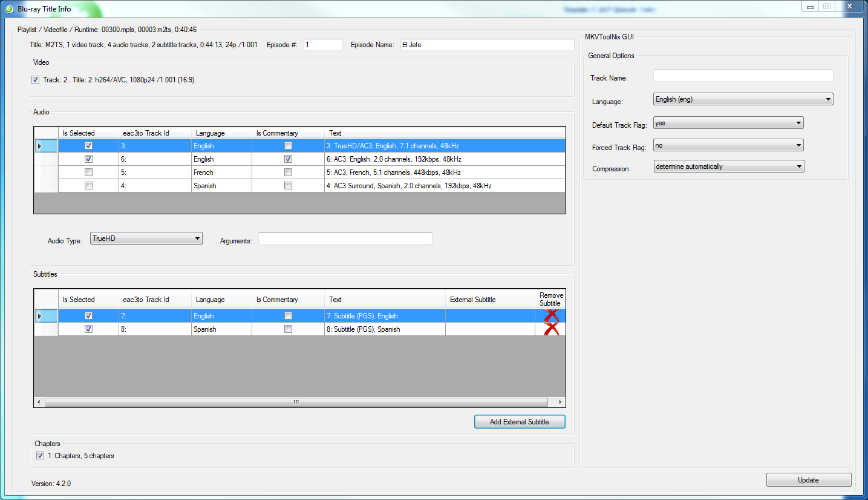The width and height of the screenshot is (868, 500).
Task: Click the Track Name input field
Action: point(743,76)
